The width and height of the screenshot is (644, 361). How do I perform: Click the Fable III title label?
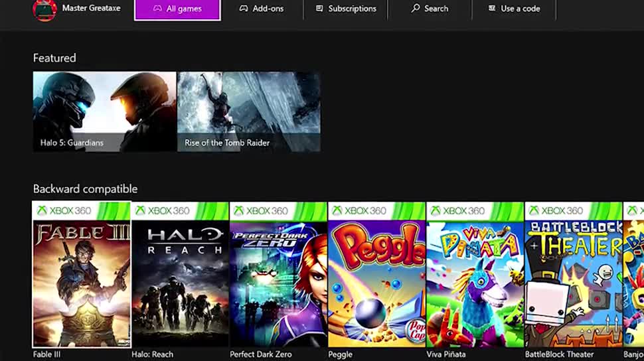(x=46, y=354)
